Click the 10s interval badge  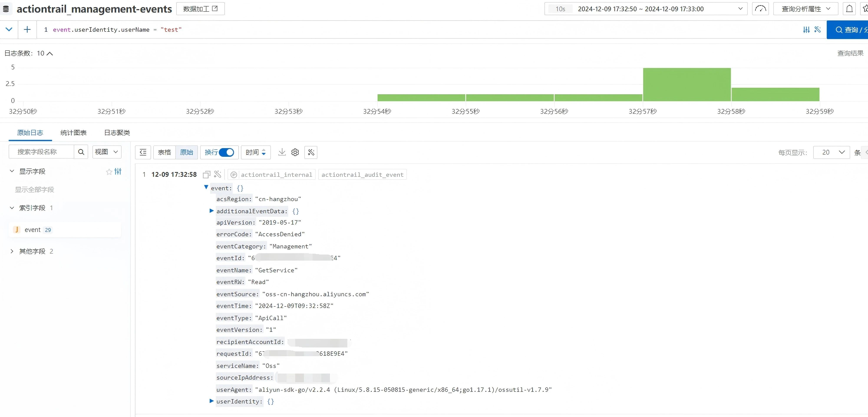click(x=560, y=9)
